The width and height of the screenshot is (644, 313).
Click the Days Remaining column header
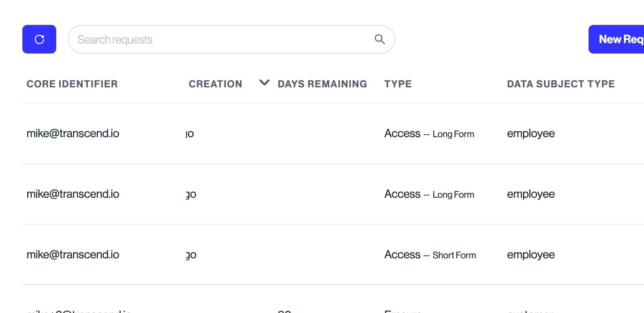(322, 84)
